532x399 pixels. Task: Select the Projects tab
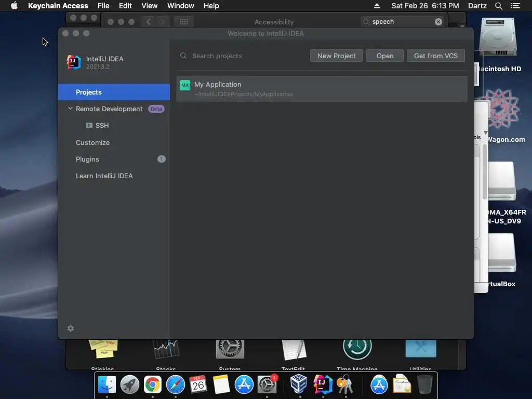click(114, 92)
